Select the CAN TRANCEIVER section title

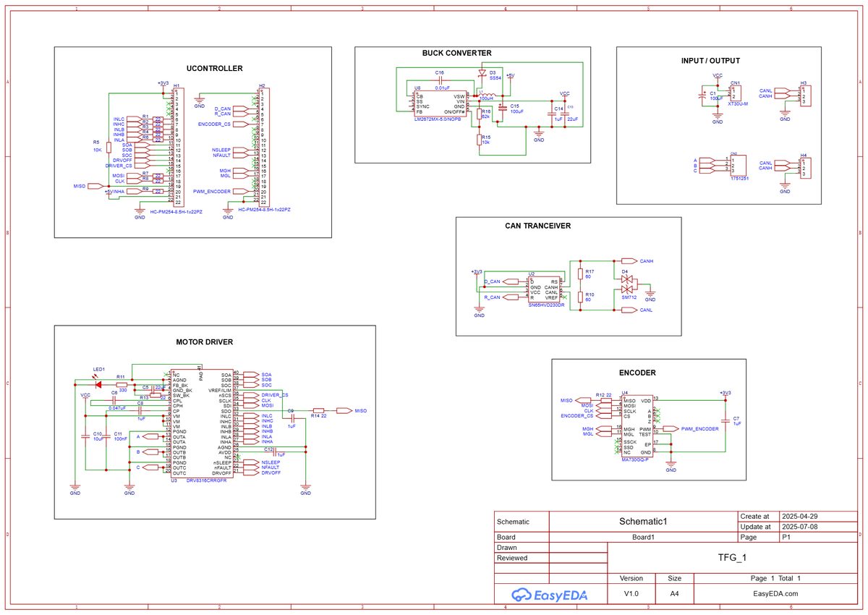point(538,226)
